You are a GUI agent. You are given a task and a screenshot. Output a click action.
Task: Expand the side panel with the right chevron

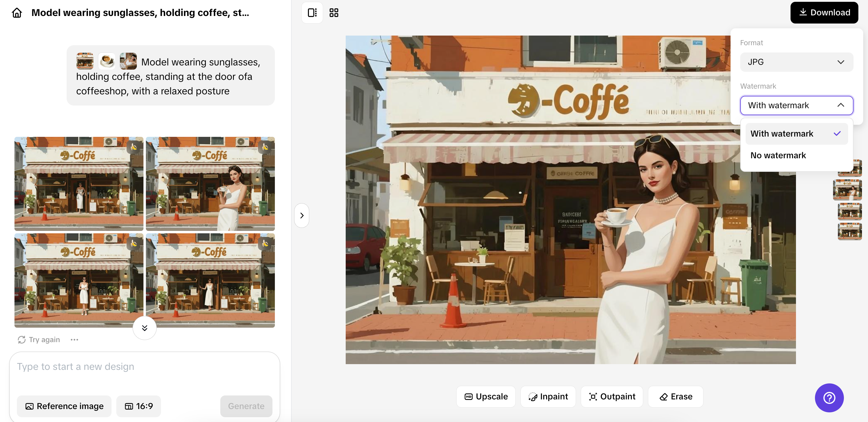[302, 216]
